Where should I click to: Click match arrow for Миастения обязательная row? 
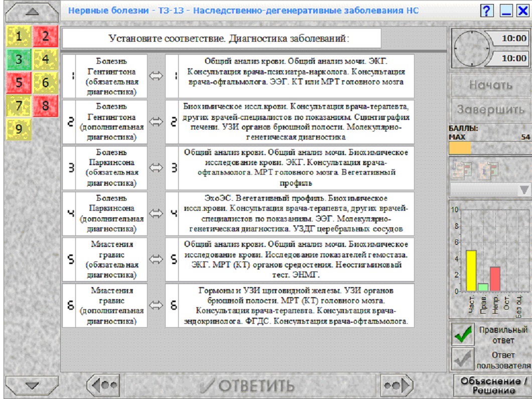(x=156, y=259)
